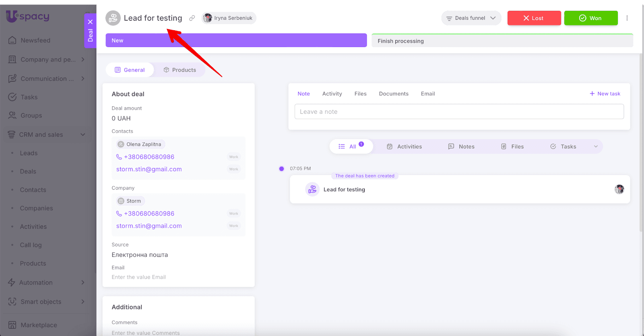Open Marketplace from the sidebar icon
644x336 pixels.
(x=12, y=325)
